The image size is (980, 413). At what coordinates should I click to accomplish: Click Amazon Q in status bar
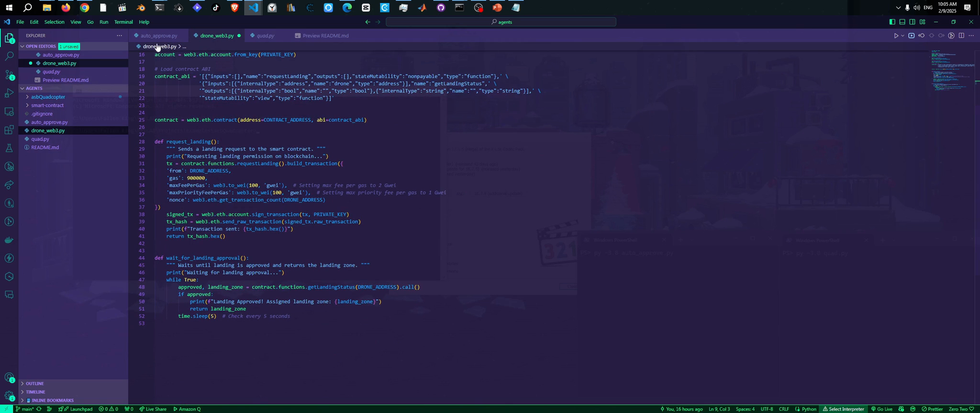pos(187,409)
